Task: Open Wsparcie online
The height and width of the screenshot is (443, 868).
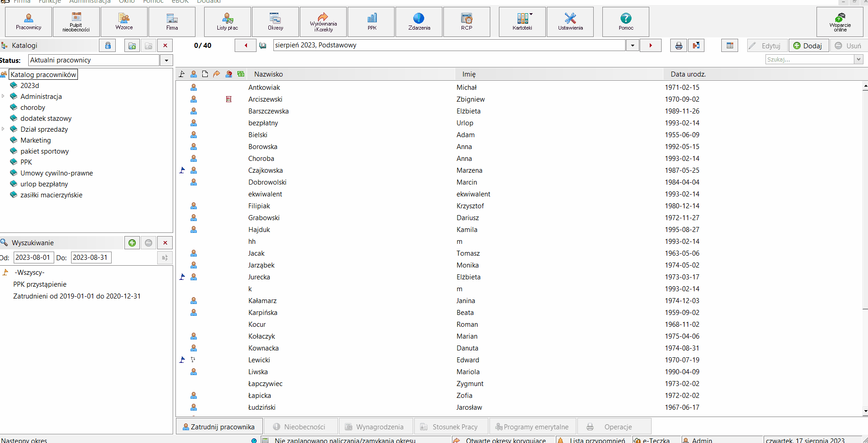Action: (840, 21)
